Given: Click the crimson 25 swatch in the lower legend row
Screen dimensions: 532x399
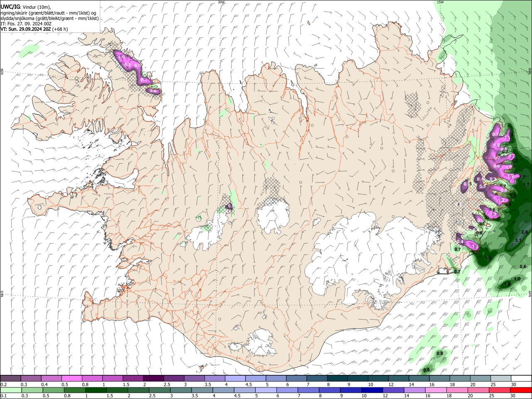Looking at the screenshot, I should pyautogui.click(x=499, y=390).
